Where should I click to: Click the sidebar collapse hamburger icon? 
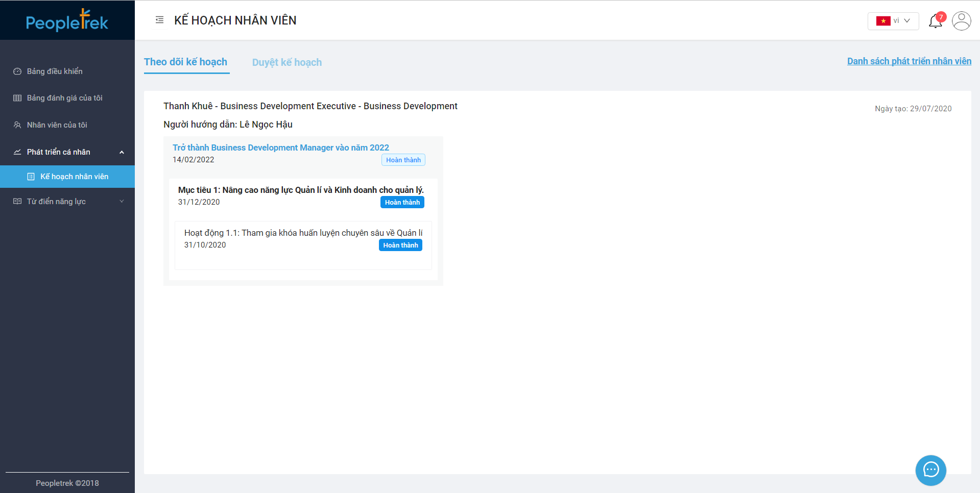click(159, 20)
